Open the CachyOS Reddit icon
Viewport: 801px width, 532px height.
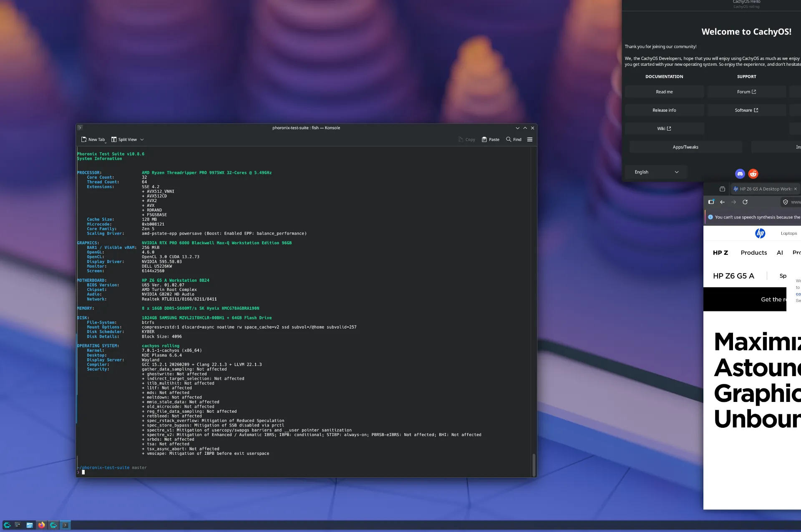click(753, 173)
